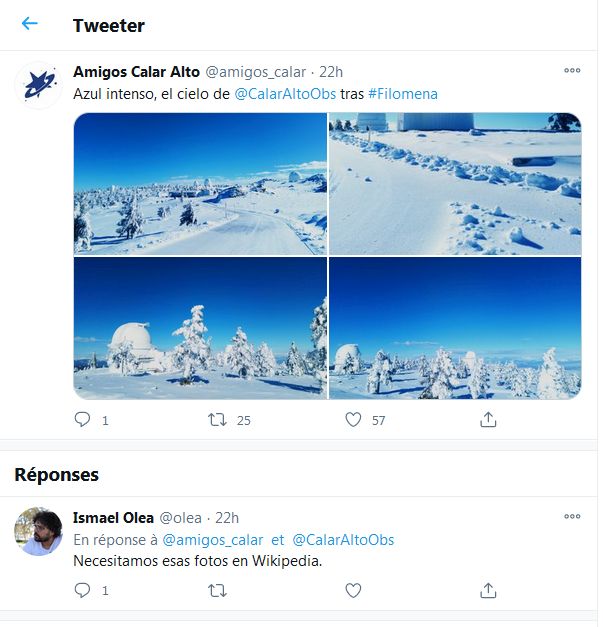Click the @amigos_calar mention in the reply
The width and height of the screenshot is (603, 627).
coord(214,540)
